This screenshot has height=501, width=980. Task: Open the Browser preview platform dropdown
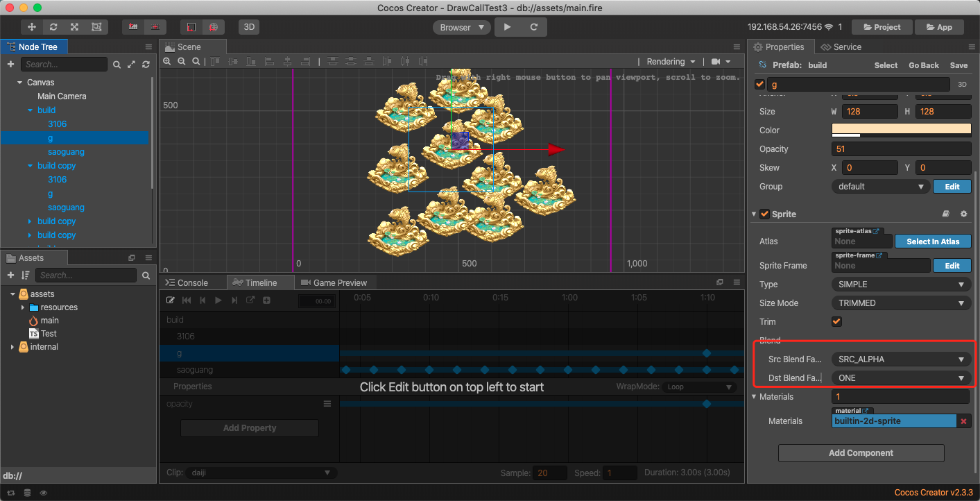463,27
